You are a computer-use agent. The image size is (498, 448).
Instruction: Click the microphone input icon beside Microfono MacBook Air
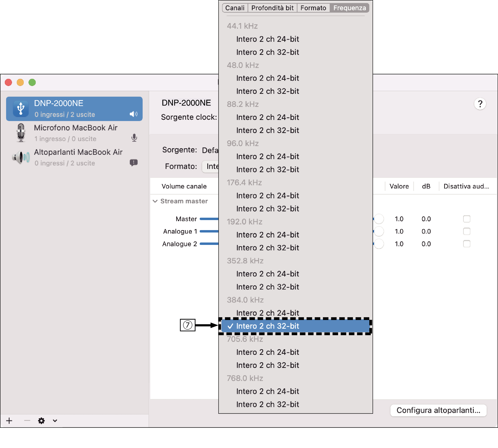(134, 138)
